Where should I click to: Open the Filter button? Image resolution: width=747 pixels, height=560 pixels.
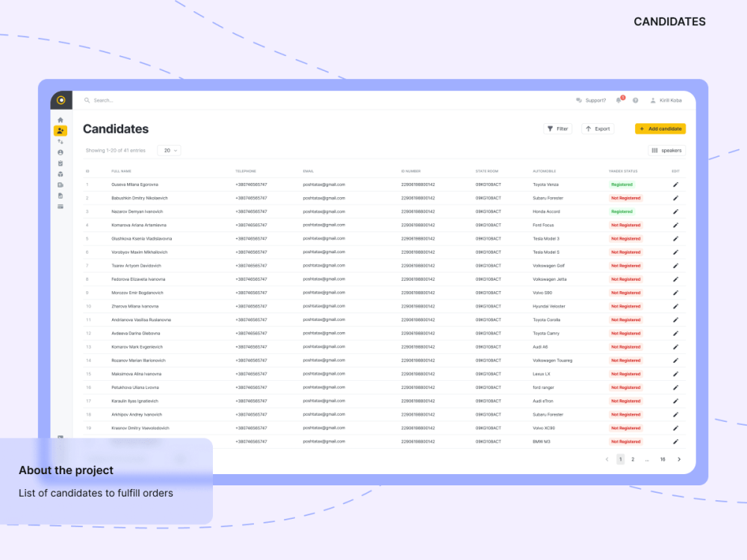[x=557, y=128]
